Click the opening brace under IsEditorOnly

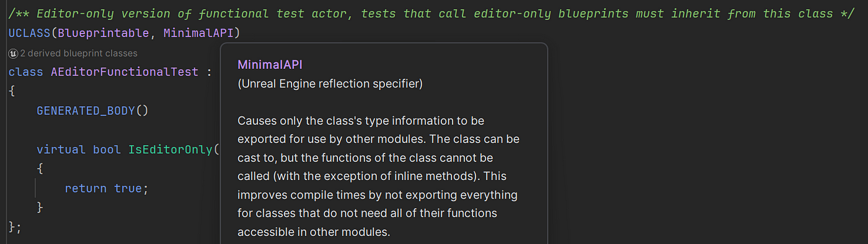coord(40,168)
